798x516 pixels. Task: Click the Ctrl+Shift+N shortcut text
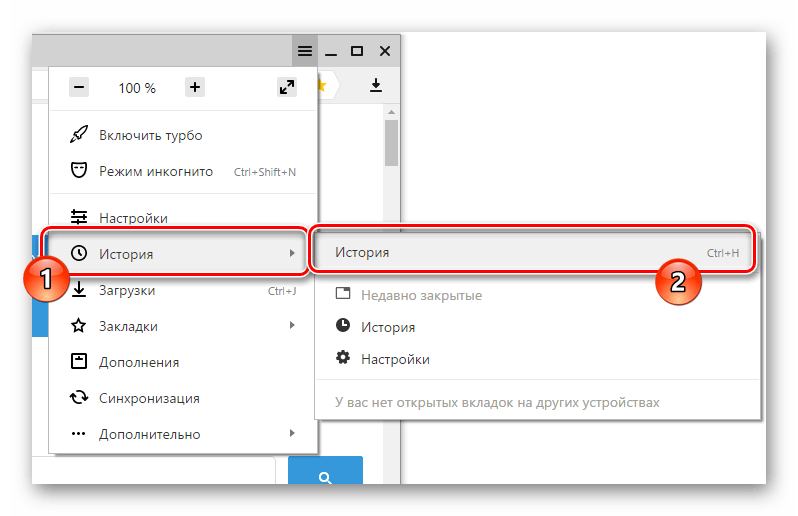coord(265,172)
